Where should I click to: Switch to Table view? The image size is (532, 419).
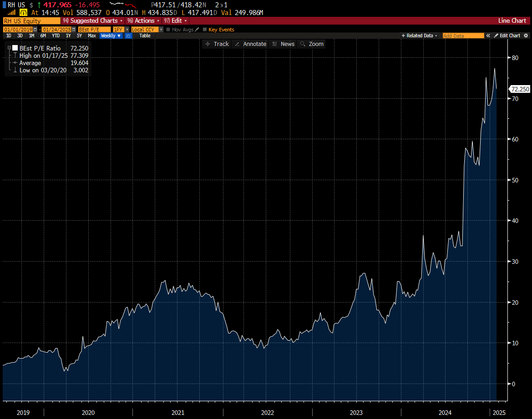point(145,35)
